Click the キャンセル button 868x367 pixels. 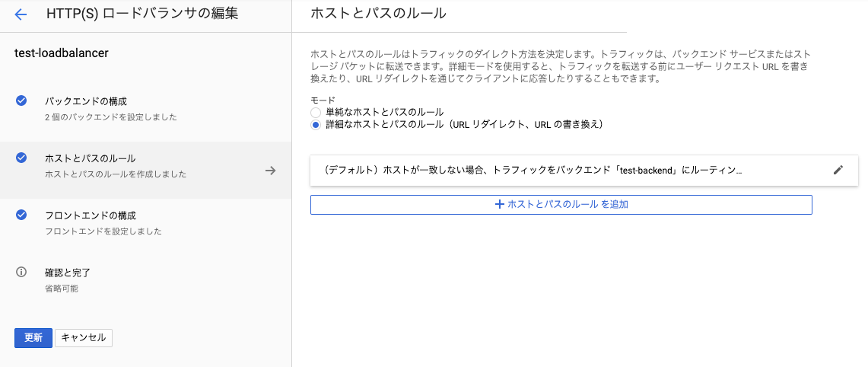[x=84, y=338]
